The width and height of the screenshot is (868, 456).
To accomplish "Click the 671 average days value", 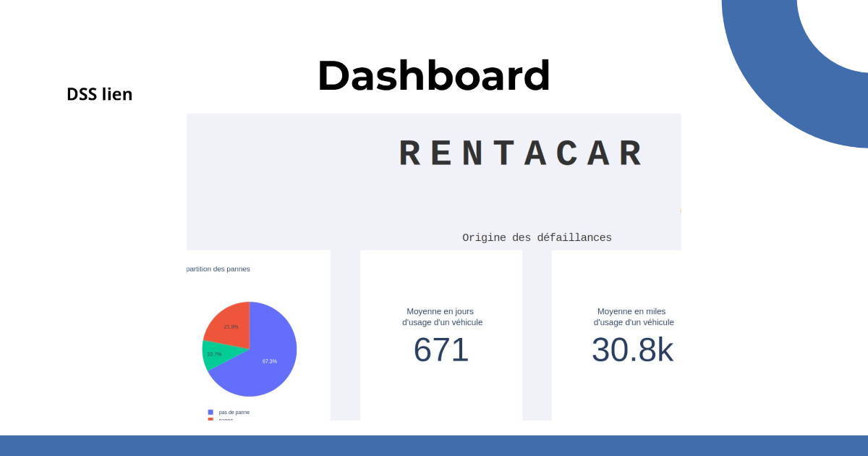I will pyautogui.click(x=441, y=350).
